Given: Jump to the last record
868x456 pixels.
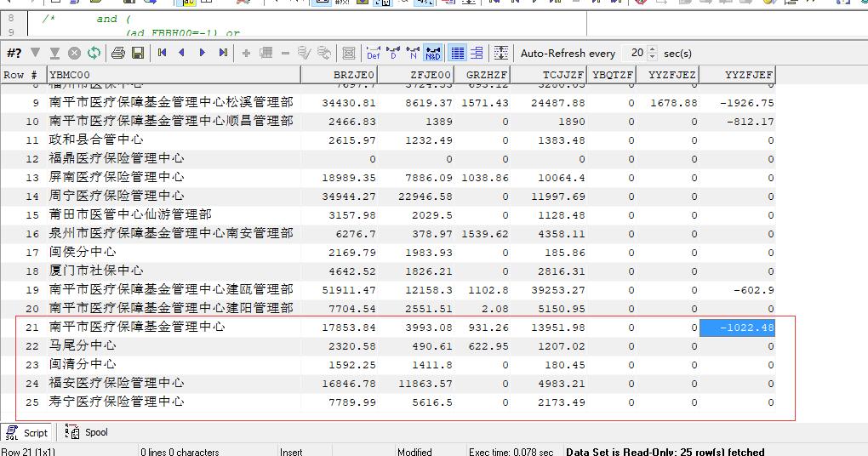Looking at the screenshot, I should (223, 53).
